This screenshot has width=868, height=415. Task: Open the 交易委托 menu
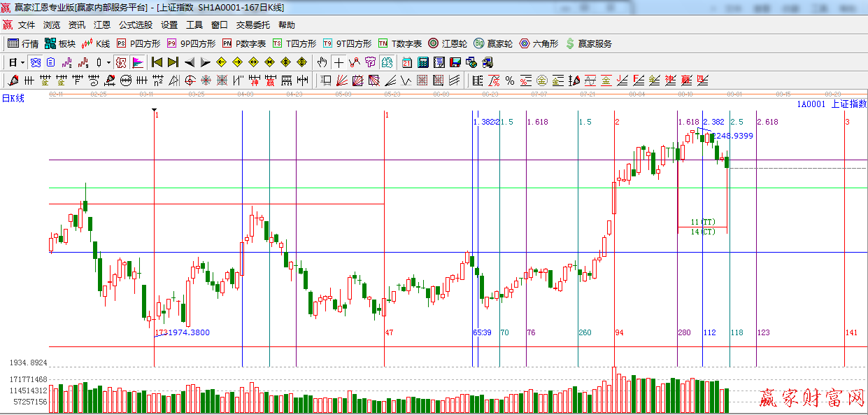252,24
